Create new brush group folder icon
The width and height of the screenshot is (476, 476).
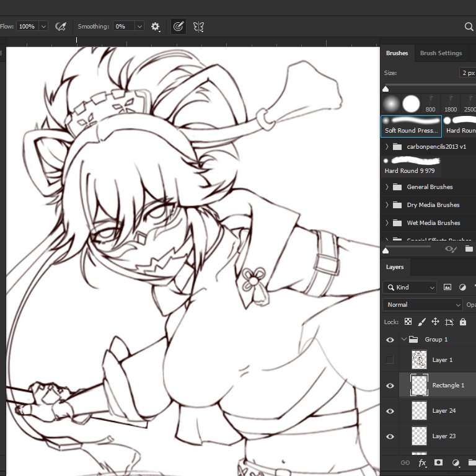(x=469, y=249)
